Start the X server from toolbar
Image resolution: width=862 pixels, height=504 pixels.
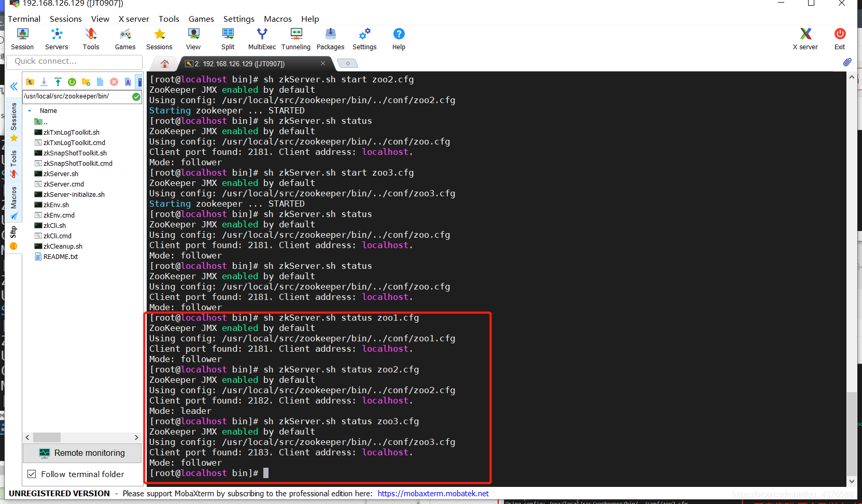pyautogui.click(x=805, y=39)
